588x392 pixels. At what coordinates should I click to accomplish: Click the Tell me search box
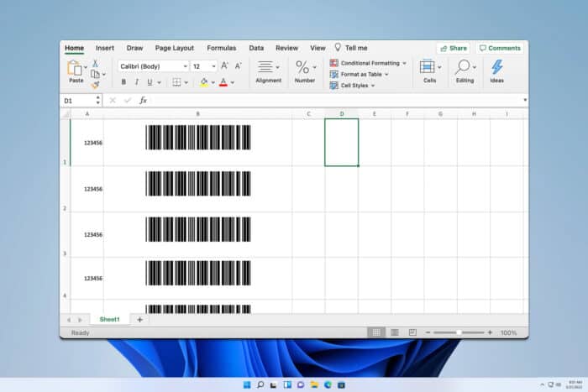pyautogui.click(x=351, y=48)
